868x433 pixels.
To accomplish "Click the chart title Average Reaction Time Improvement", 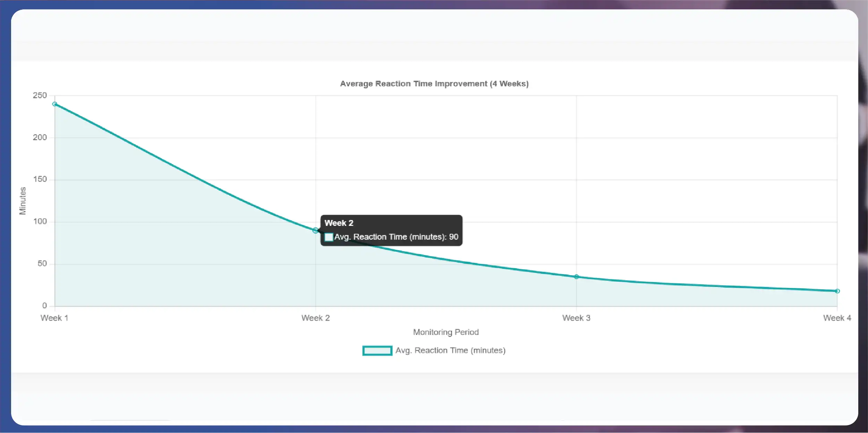I will (434, 84).
